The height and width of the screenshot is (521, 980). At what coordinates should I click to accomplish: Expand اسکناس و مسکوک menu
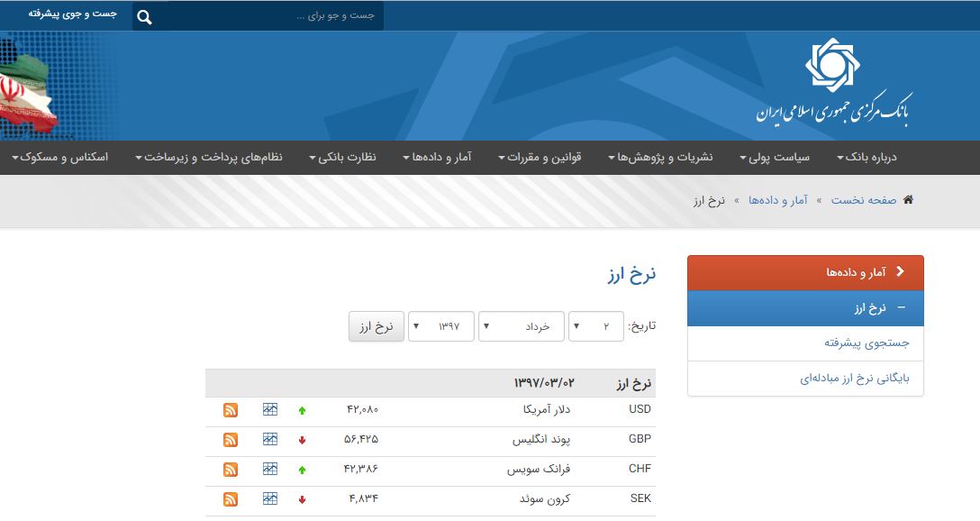pyautogui.click(x=60, y=157)
